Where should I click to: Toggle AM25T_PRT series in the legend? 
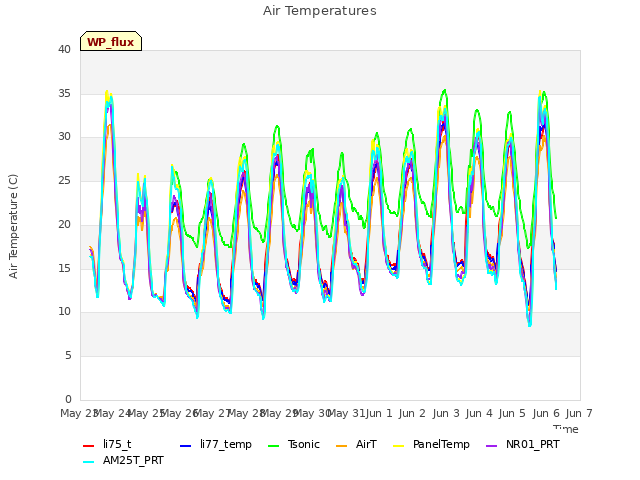coord(123,461)
